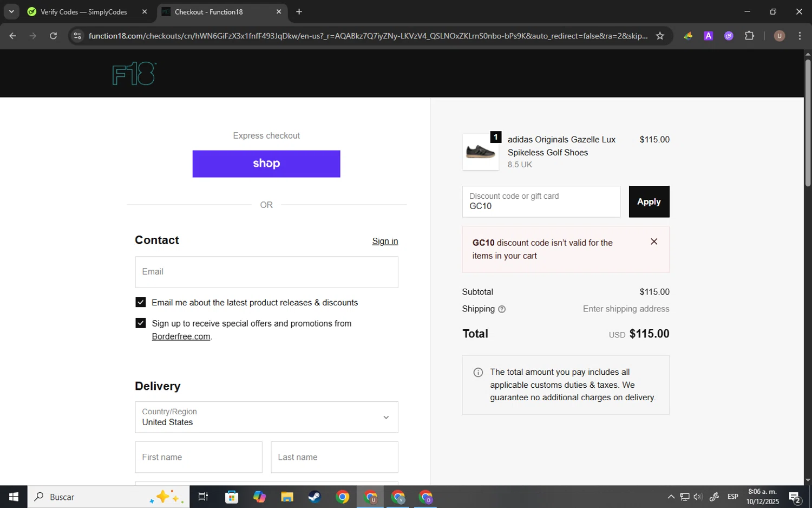Click the First name field
Screen dimensions: 812x508
coord(199,457)
